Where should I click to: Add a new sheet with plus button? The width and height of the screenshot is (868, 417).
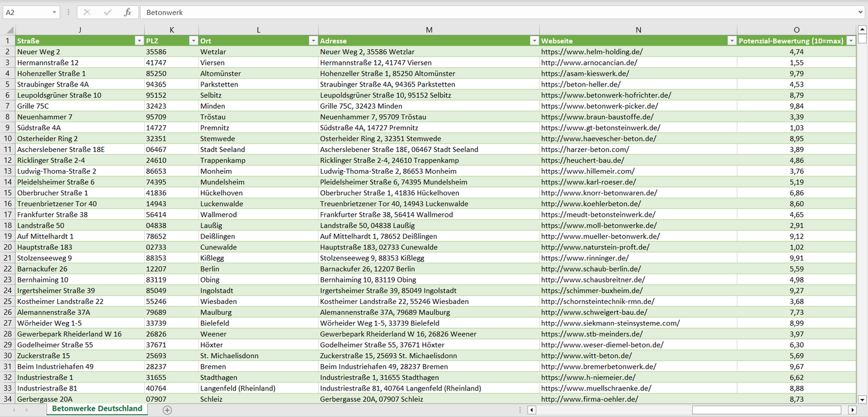[167, 410]
